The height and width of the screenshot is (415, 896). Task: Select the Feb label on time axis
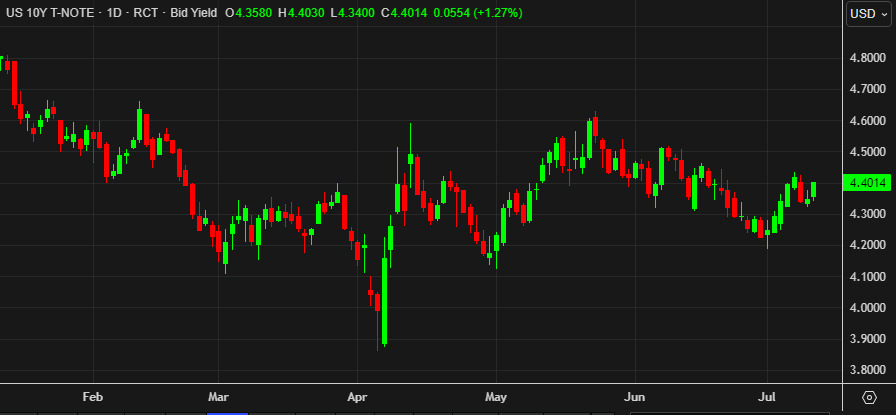coord(93,397)
